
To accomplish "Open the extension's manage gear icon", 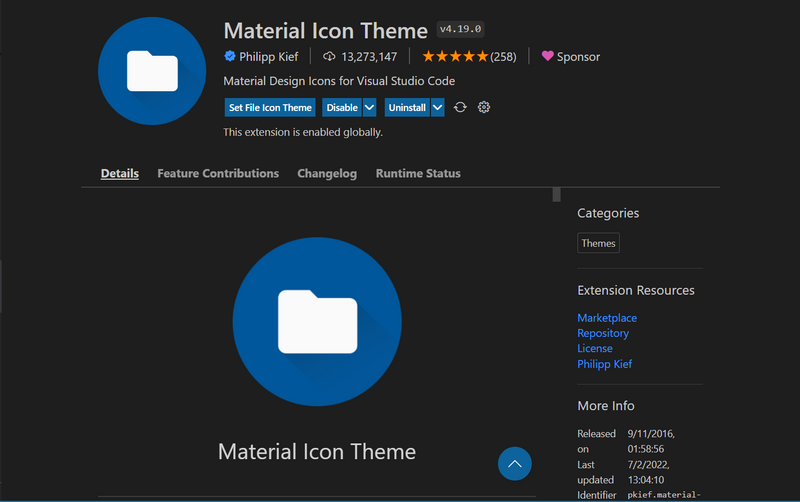I will coord(484,107).
